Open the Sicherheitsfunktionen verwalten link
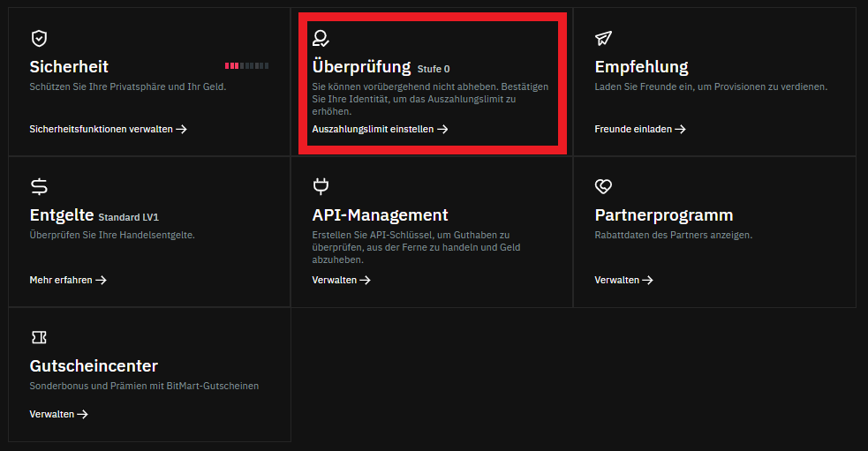The width and height of the screenshot is (868, 451). [108, 129]
